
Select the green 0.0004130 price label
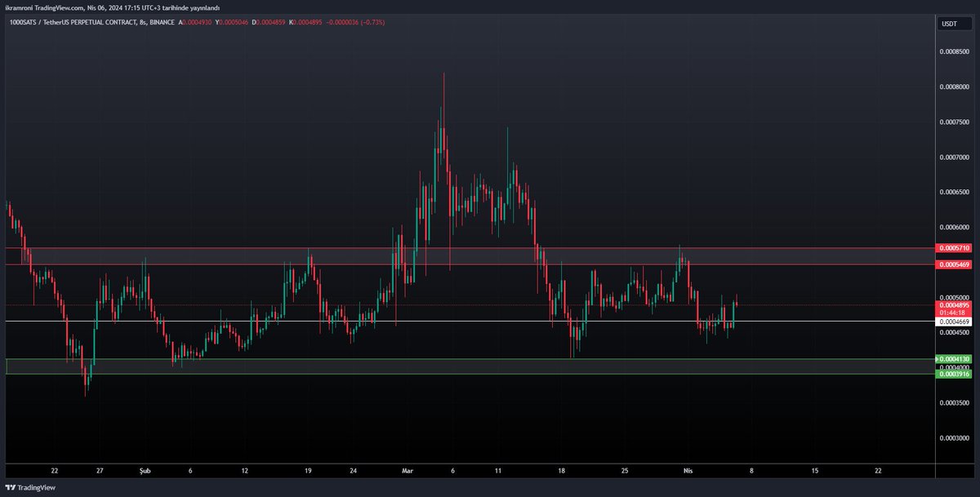pos(954,359)
